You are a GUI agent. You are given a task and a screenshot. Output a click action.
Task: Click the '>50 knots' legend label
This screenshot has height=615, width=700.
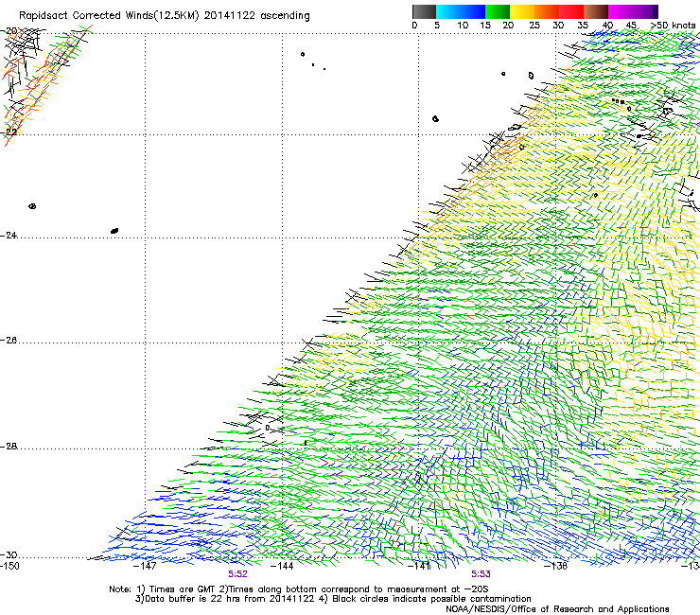click(673, 26)
